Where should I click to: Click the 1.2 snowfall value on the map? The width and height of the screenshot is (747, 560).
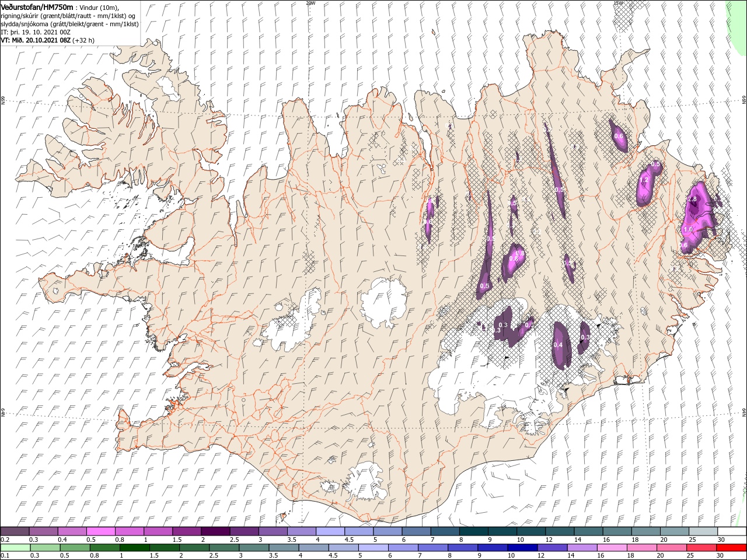point(644,181)
